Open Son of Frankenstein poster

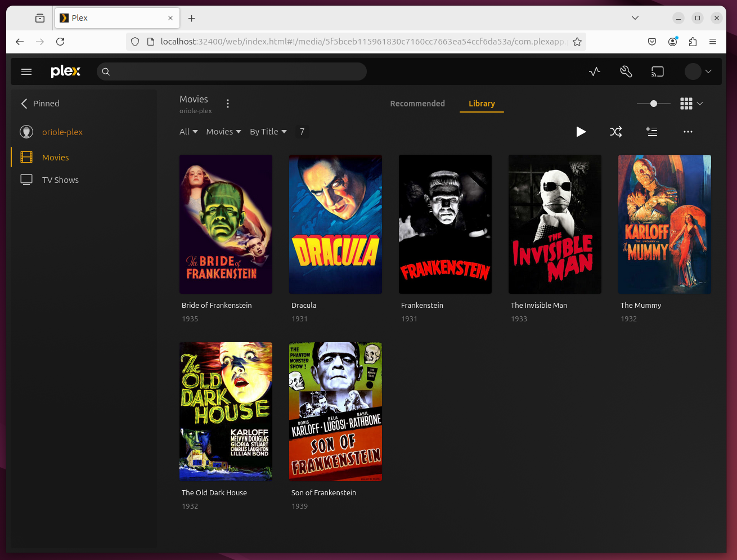335,411
